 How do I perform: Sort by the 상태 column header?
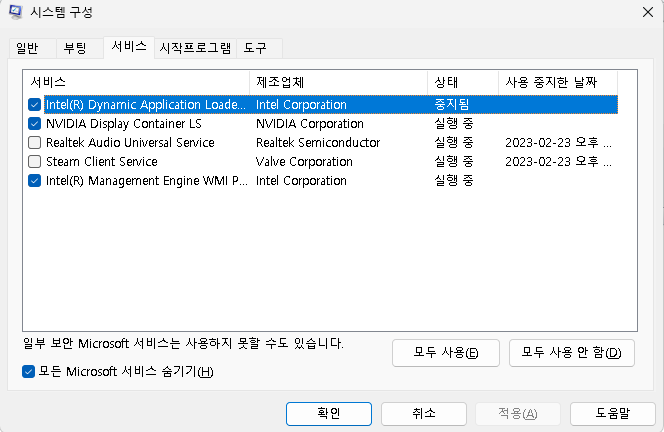463,82
